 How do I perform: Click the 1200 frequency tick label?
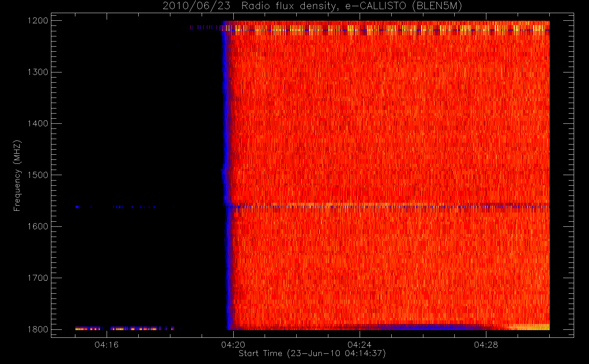tap(38, 21)
